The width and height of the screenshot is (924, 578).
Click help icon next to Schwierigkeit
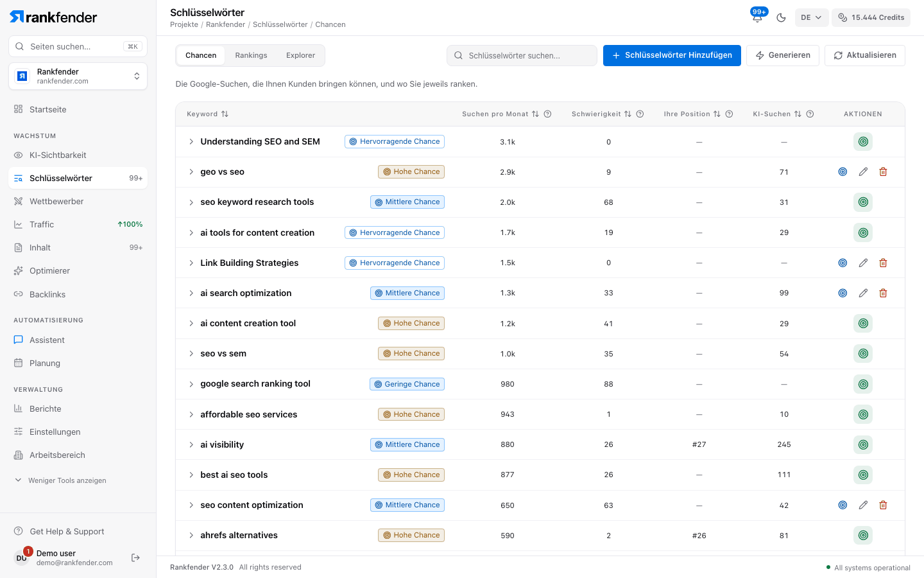(x=640, y=114)
